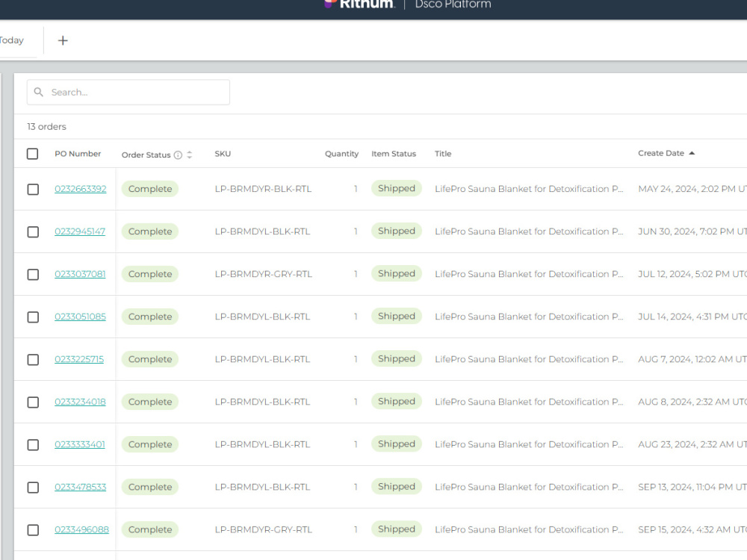
Task: Check the box for order 0233037081
Action: coord(33,275)
